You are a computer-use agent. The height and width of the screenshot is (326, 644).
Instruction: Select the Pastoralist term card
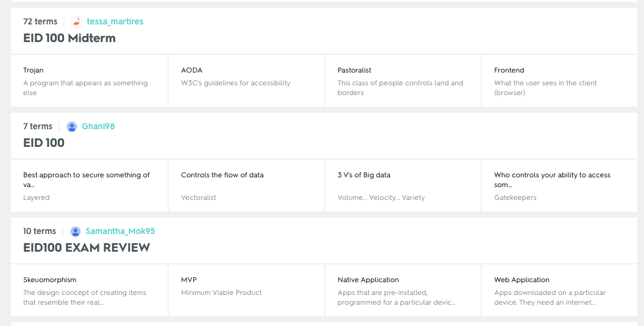403,81
